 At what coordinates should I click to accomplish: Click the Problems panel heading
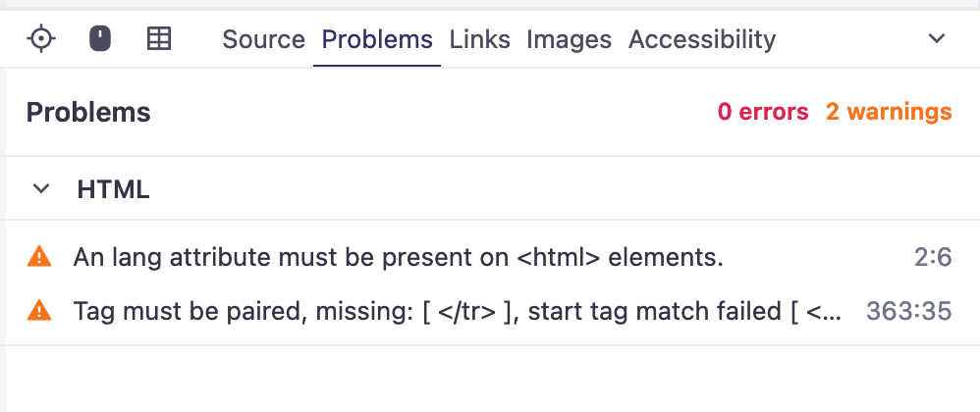coord(88,112)
